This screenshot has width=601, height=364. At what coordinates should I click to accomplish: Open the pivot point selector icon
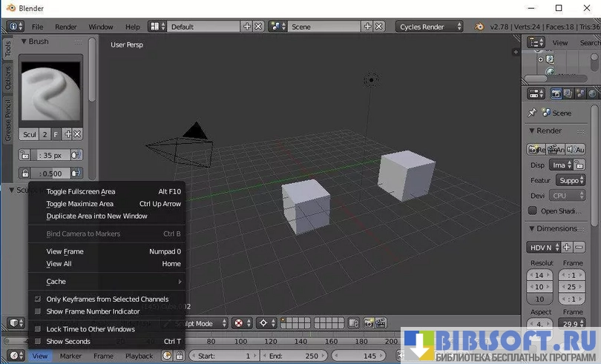[263, 323]
